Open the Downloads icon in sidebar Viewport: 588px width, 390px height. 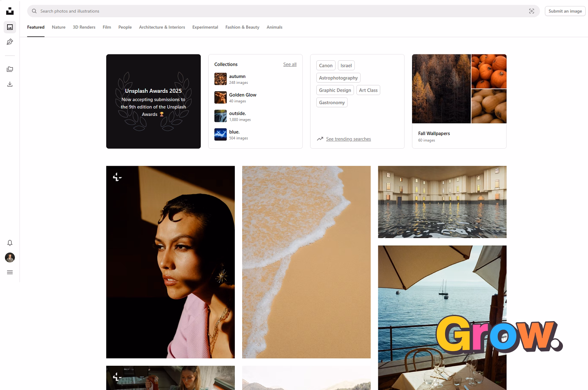point(10,84)
